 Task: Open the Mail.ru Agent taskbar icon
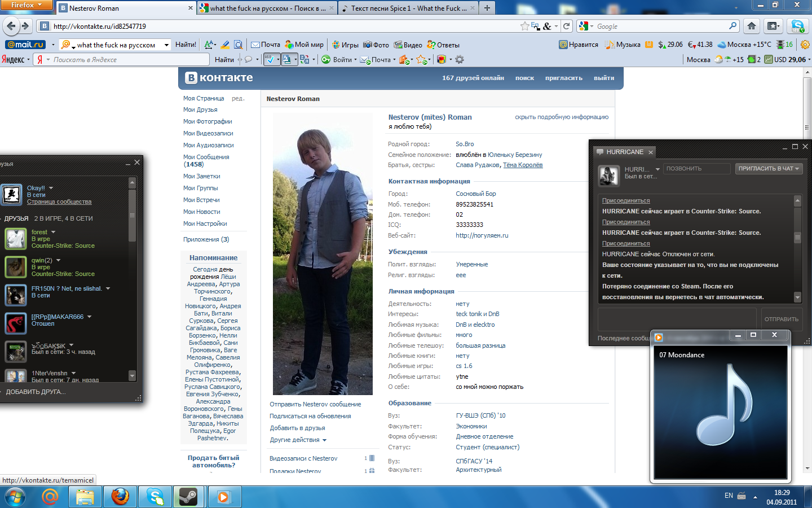tap(50, 497)
